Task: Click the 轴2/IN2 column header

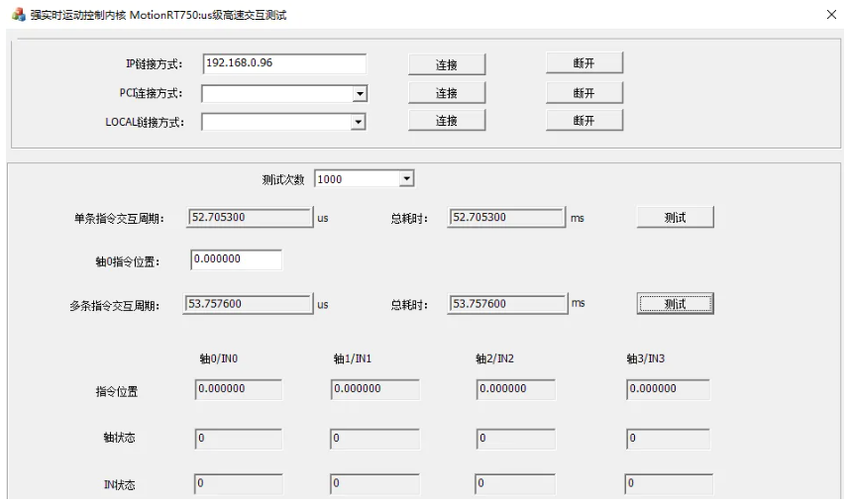Action: 495,358
